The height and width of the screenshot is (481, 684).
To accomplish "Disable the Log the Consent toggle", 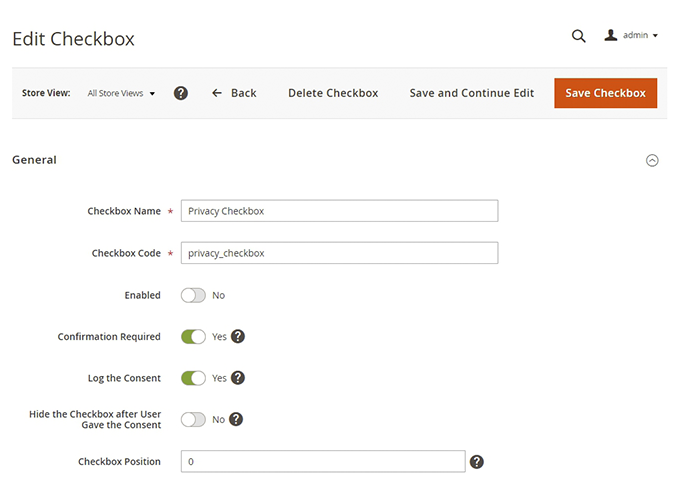I will pyautogui.click(x=193, y=378).
